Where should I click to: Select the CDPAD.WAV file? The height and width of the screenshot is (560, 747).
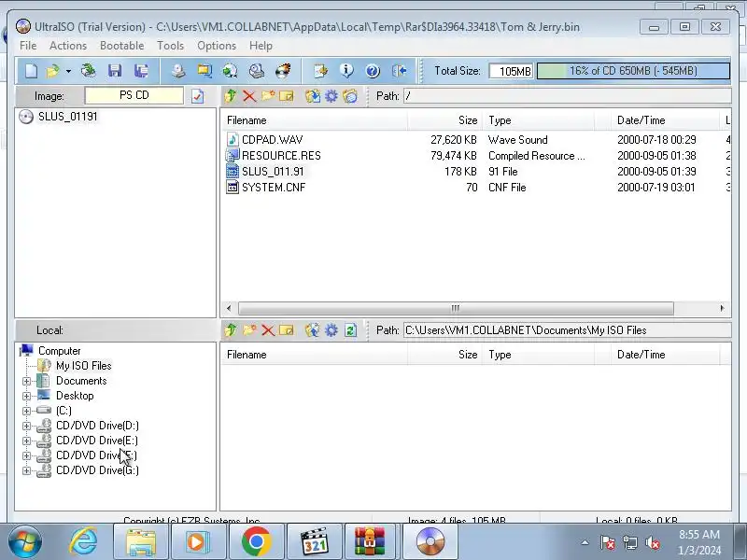(x=272, y=139)
